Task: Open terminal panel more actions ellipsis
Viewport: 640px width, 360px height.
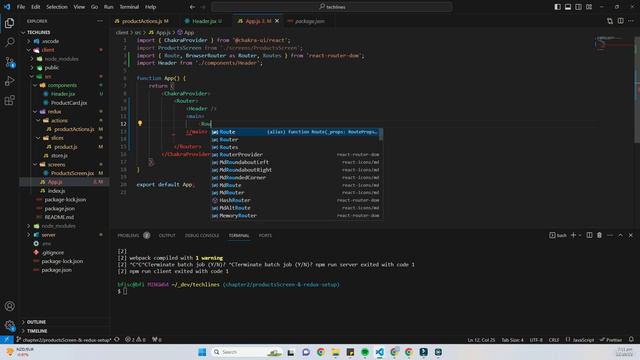Action: click(x=610, y=235)
